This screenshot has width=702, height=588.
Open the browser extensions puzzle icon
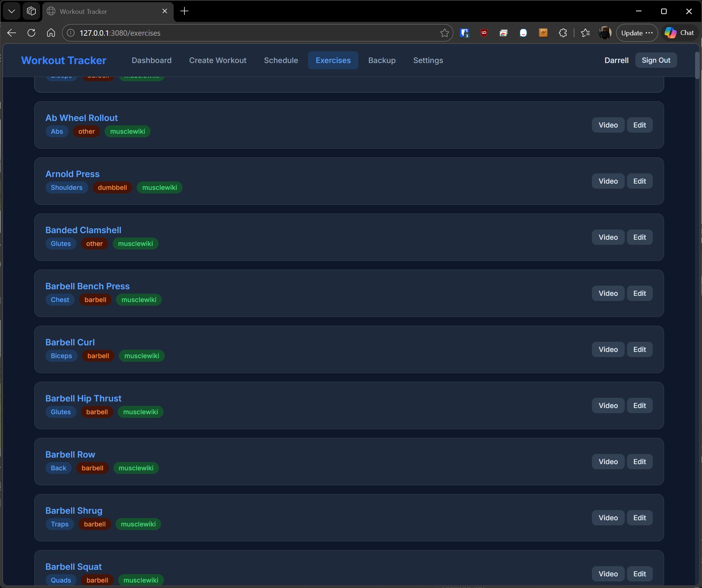pyautogui.click(x=563, y=33)
